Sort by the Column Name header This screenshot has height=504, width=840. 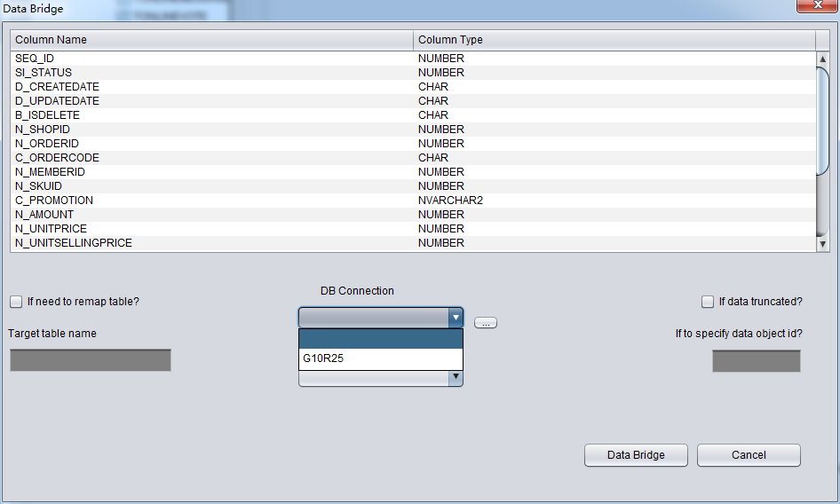click(211, 40)
